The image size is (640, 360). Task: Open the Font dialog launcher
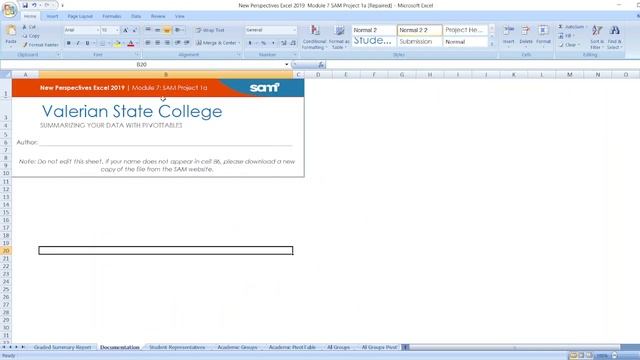point(137,54)
